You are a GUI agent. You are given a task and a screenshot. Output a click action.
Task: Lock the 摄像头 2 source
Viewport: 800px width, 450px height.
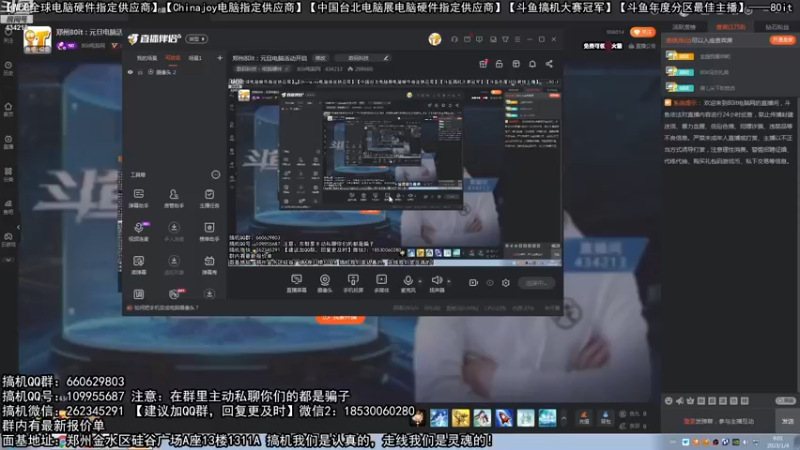coord(140,72)
